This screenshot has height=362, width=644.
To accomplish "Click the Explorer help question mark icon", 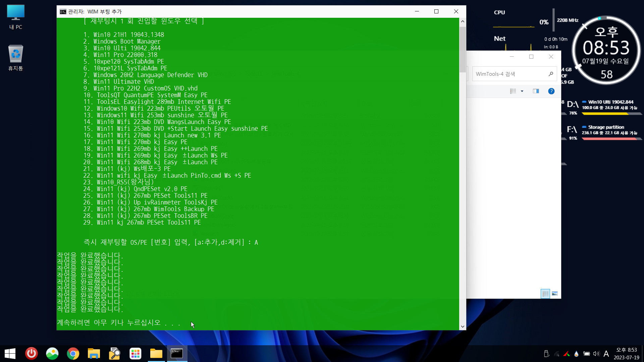I will click(551, 91).
